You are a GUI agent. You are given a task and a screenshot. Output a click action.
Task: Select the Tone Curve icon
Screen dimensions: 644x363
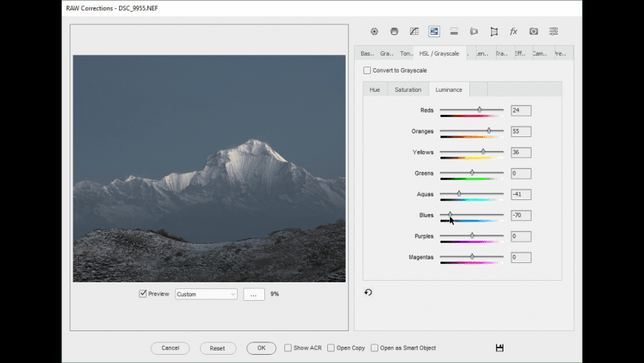pyautogui.click(x=415, y=31)
